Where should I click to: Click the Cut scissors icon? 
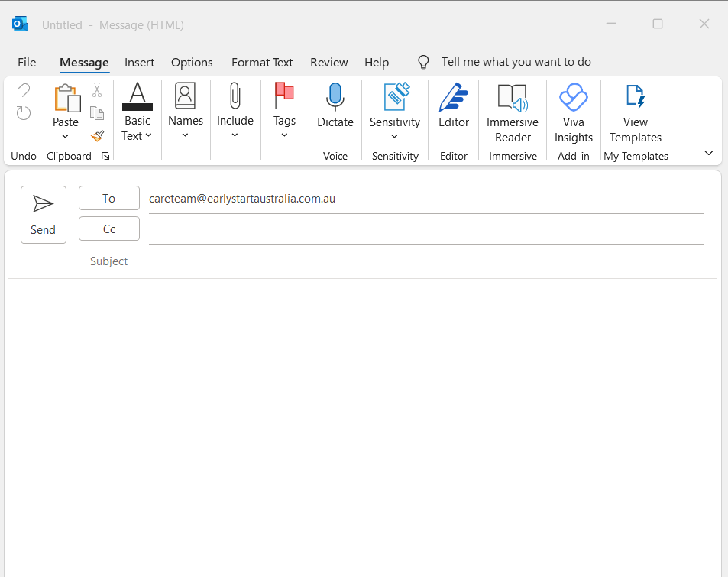96,90
